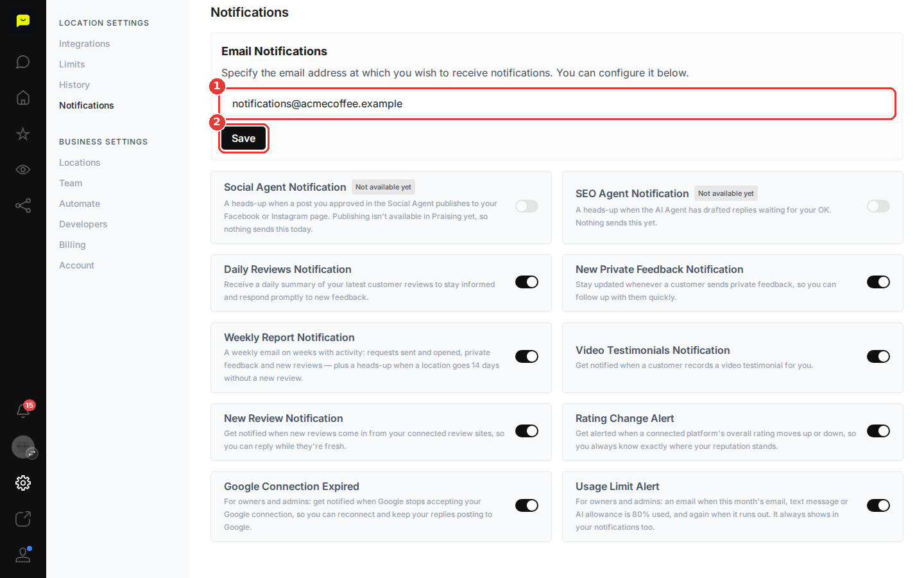Open the Locations business settings
The width and height of the screenshot is (924, 578).
point(80,162)
